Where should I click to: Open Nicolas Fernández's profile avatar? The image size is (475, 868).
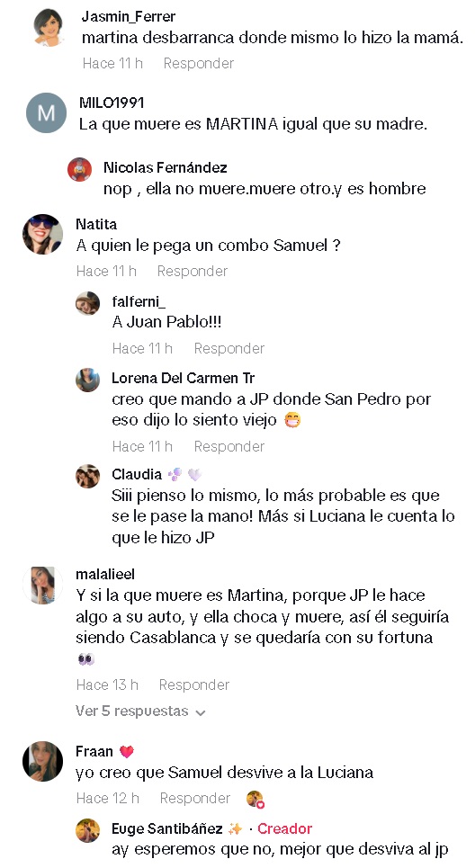tap(80, 169)
